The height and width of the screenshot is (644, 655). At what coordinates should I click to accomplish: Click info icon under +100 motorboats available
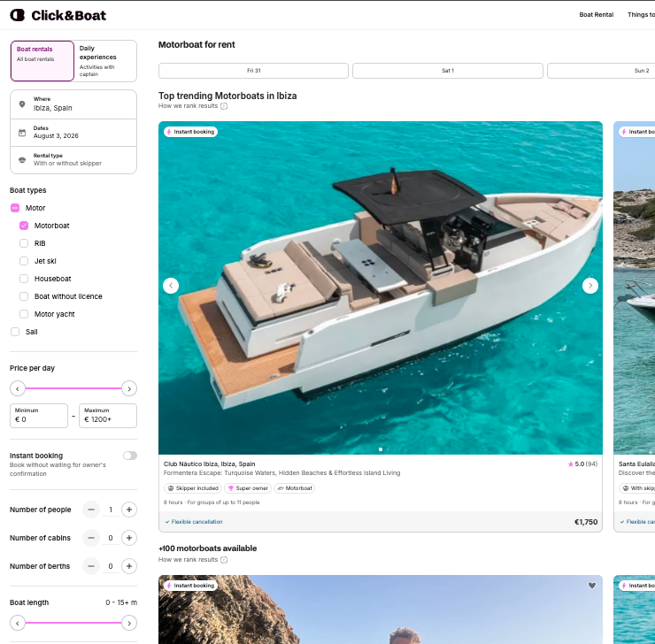(224, 560)
